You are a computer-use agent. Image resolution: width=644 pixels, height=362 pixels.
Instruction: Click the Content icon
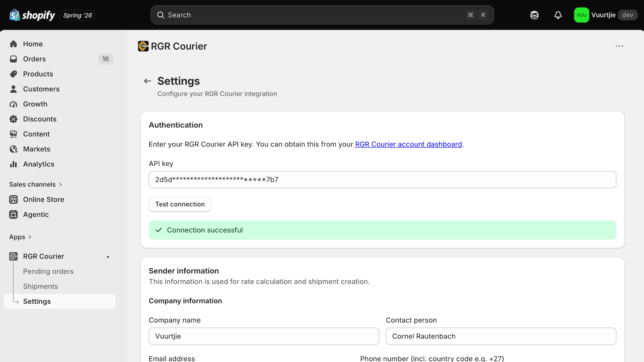[14, 134]
